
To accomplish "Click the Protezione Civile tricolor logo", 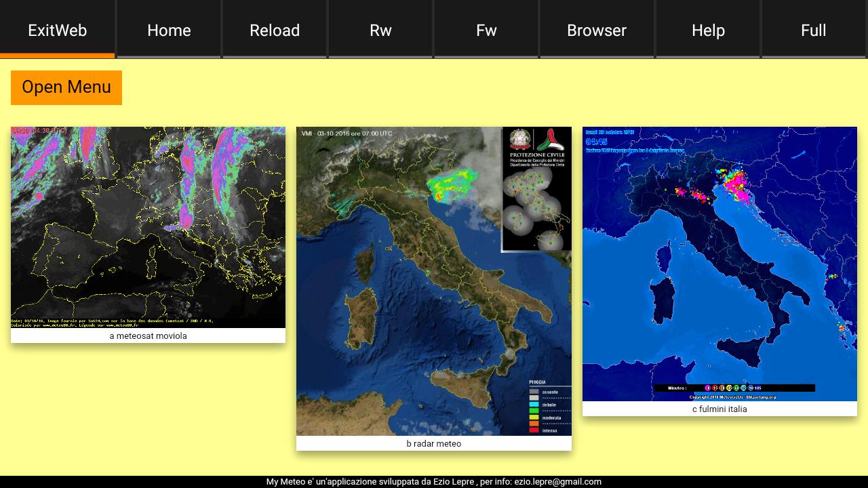I will [551, 140].
